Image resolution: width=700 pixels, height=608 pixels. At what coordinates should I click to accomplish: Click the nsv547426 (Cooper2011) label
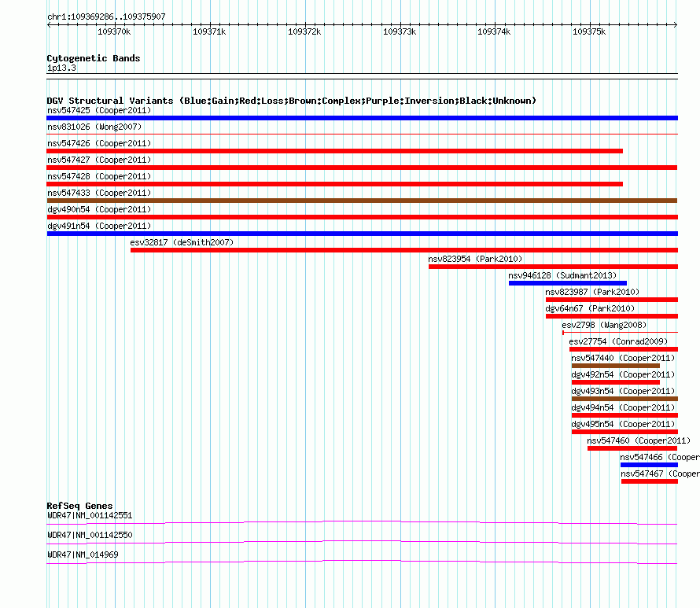[x=99, y=143]
